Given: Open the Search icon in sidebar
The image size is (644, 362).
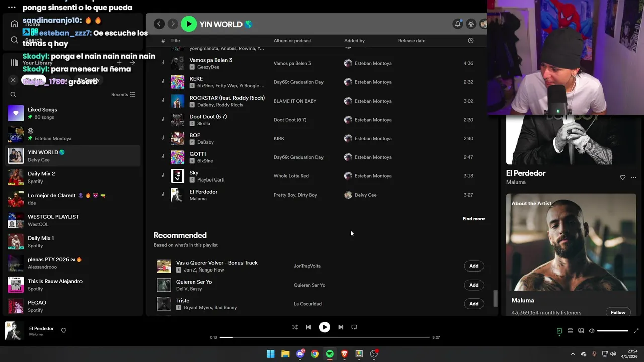Looking at the screenshot, I should [14, 40].
